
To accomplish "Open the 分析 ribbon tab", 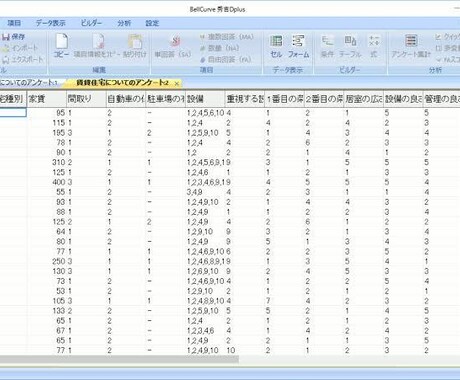I will tap(124, 23).
